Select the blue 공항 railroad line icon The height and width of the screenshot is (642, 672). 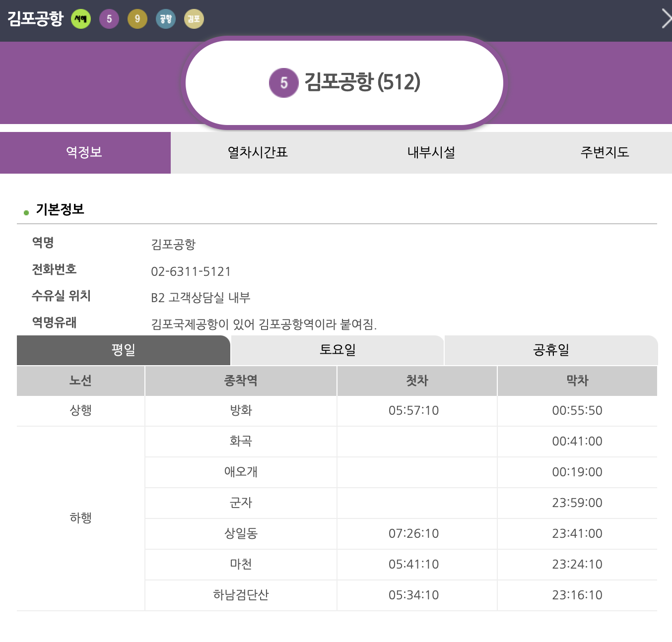(166, 19)
